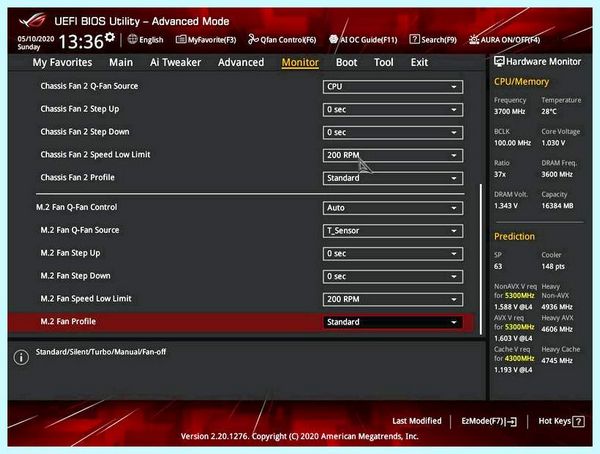Click the 05/10/2020 date display
The height and width of the screenshot is (454, 600).
(36, 39)
